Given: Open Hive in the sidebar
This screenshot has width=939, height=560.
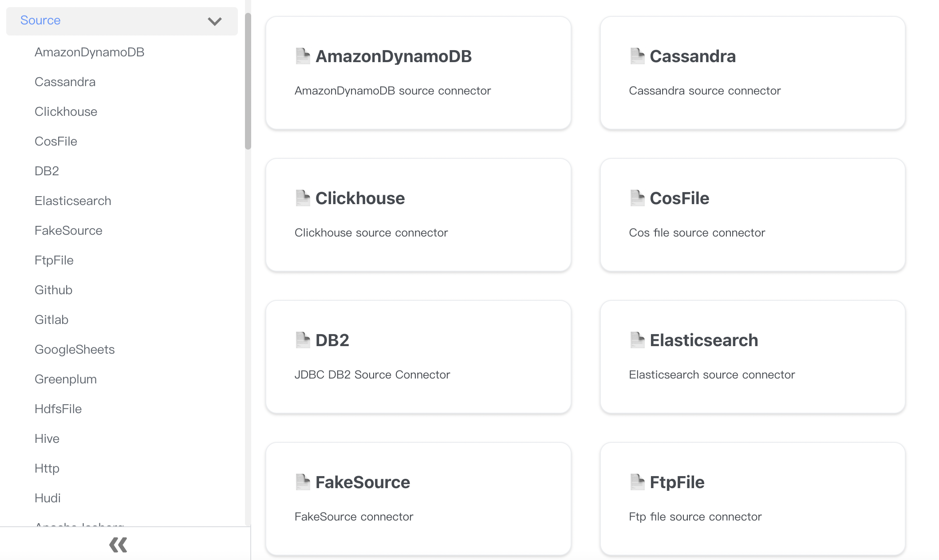Looking at the screenshot, I should point(47,438).
